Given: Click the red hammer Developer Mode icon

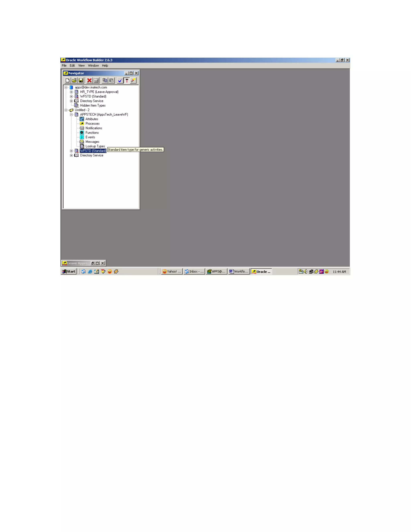Looking at the screenshot, I should [x=127, y=80].
